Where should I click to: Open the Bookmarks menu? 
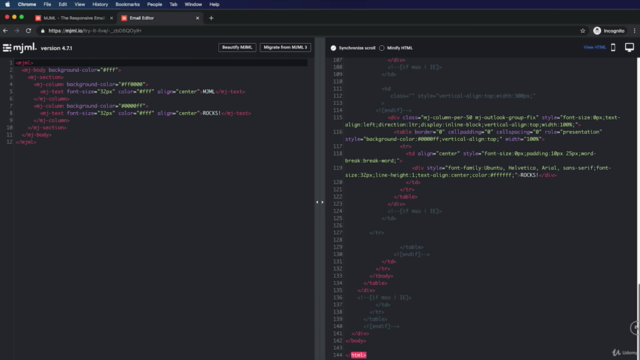click(x=127, y=4)
